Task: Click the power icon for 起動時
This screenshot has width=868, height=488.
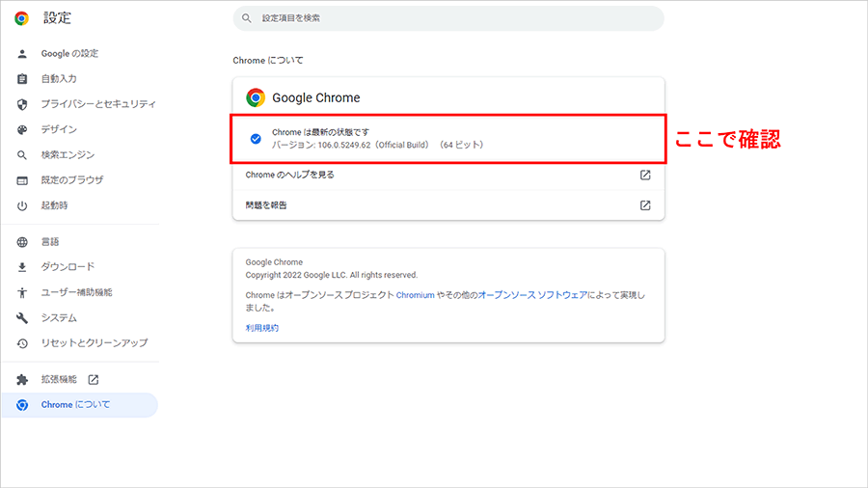Action: pyautogui.click(x=22, y=205)
